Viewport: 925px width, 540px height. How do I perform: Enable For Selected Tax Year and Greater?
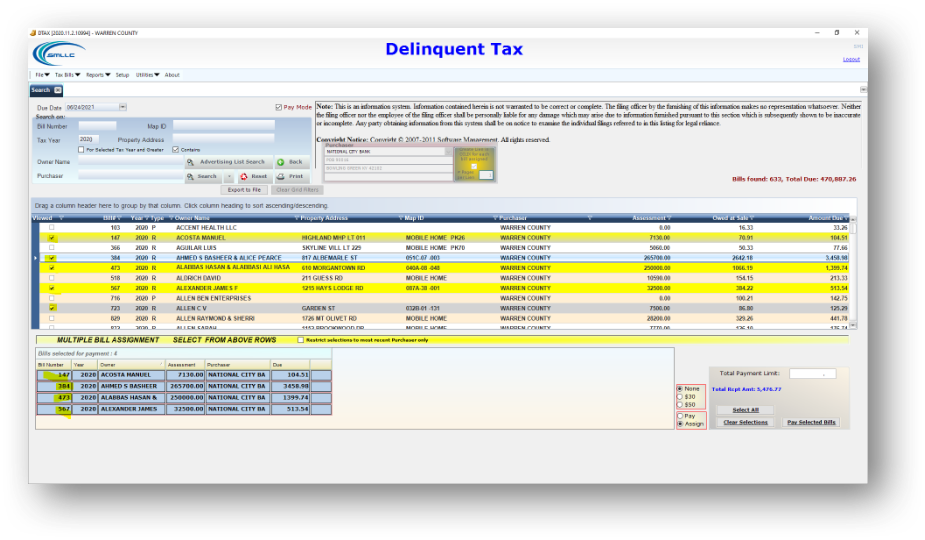click(x=82, y=150)
